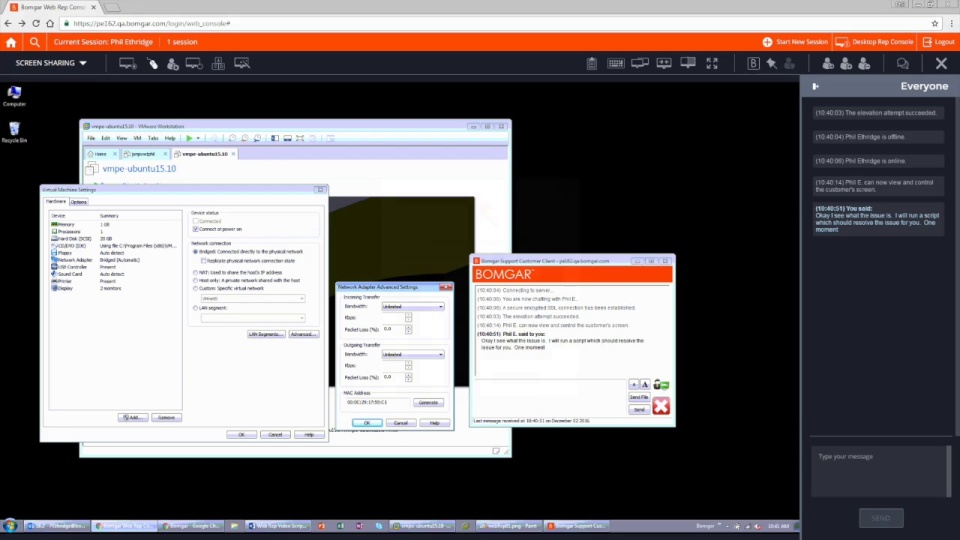Select the annotation pen monitor icon

click(242, 64)
